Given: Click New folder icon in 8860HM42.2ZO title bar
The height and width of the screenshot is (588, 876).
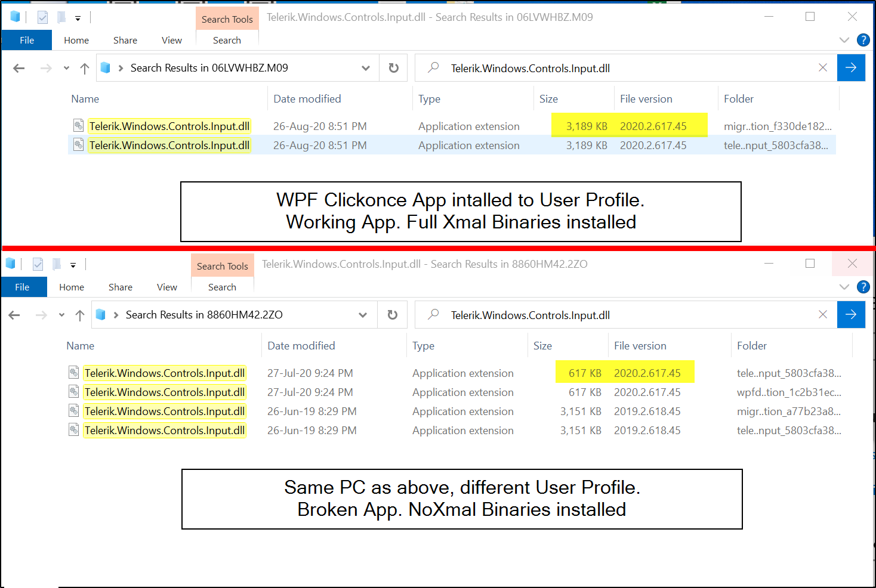Looking at the screenshot, I should pyautogui.click(x=56, y=264).
